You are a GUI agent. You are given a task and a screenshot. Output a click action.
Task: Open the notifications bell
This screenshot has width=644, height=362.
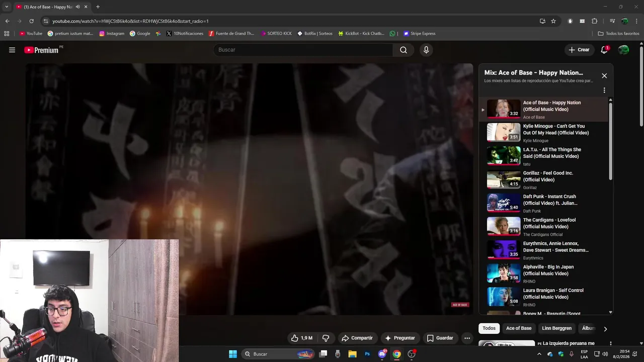click(604, 50)
